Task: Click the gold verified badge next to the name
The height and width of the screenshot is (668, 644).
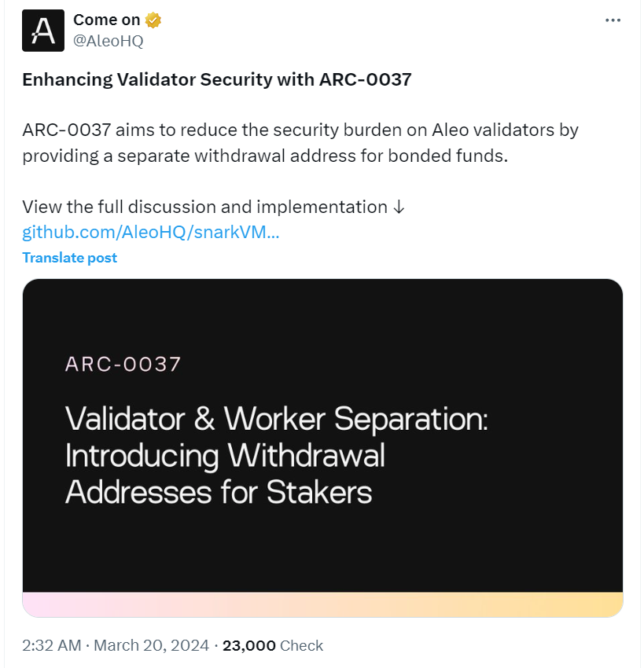Action: 153,20
